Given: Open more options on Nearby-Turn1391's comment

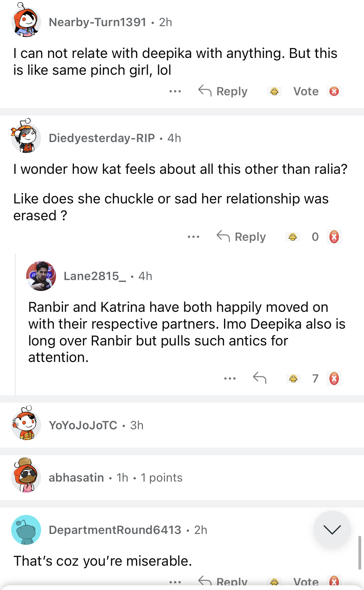Looking at the screenshot, I should tap(175, 91).
